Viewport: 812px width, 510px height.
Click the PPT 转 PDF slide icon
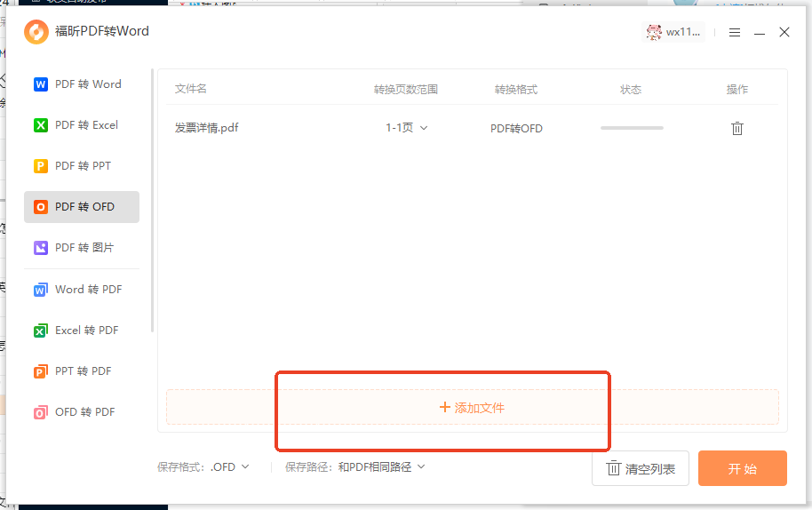40,371
